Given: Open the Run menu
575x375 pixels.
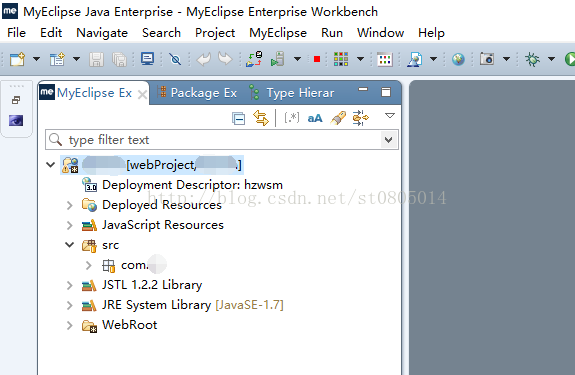Looking at the screenshot, I should tap(332, 33).
